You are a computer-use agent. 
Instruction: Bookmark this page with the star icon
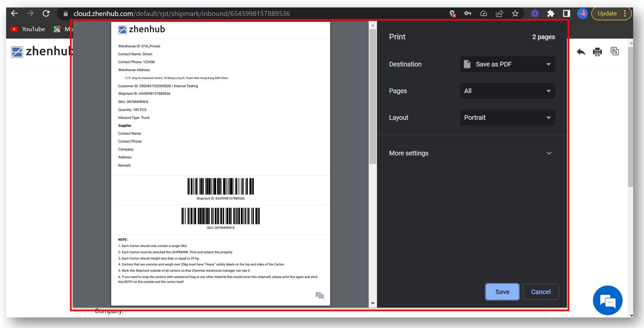point(515,14)
